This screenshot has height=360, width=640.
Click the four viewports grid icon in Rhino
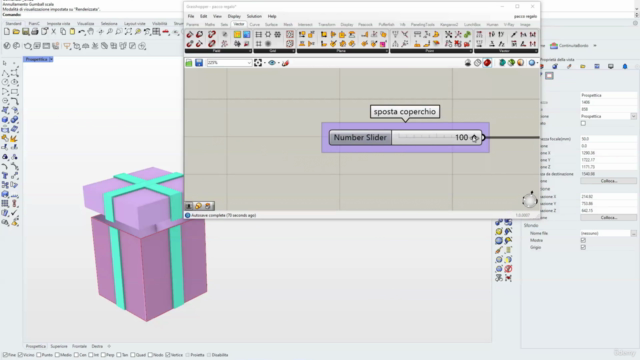point(156,31)
